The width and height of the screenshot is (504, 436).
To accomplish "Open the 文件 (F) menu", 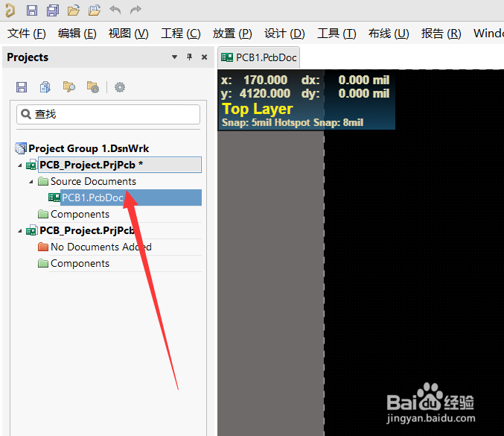I will click(x=27, y=34).
